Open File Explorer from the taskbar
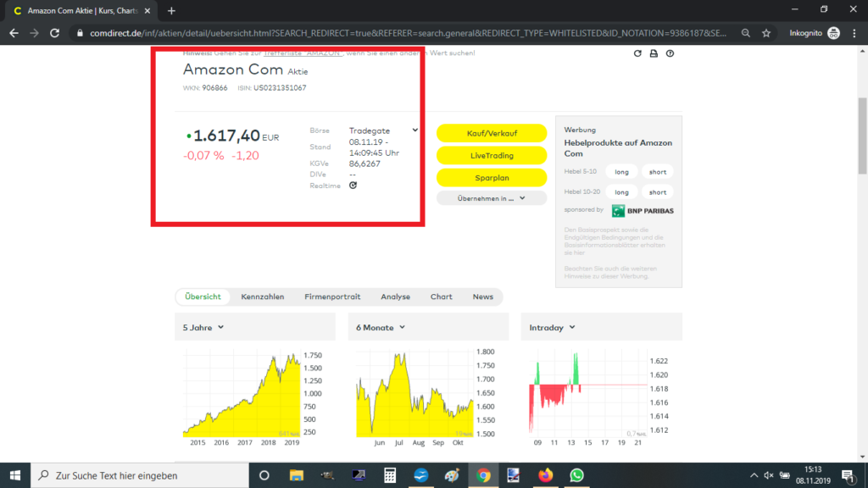Viewport: 868px width, 488px height. pyautogui.click(x=296, y=475)
